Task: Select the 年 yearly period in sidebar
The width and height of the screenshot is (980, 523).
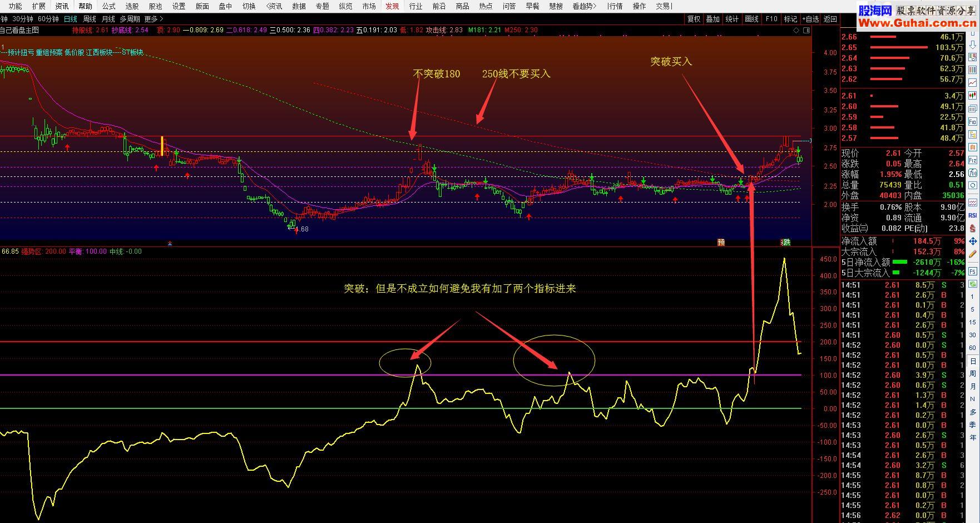Action: pos(973,437)
